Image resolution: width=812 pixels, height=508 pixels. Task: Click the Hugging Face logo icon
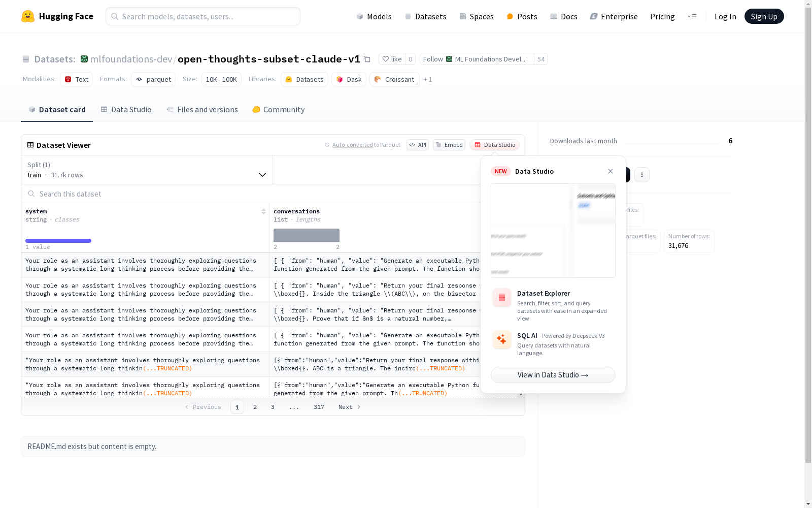point(28,16)
